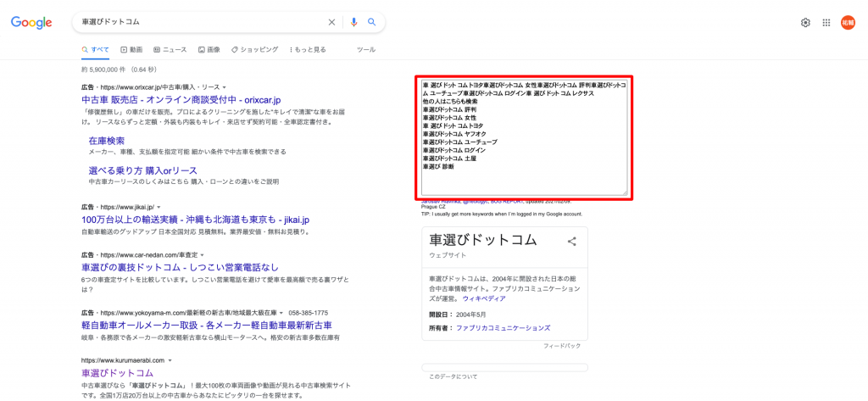
Task: Start voice search with the microphone icon
Action: 354,22
